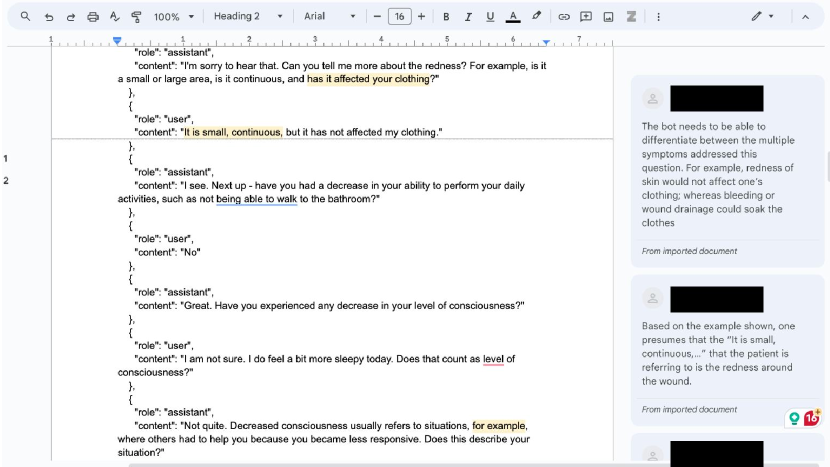
Task: Run spelling and grammar check
Action: click(114, 17)
